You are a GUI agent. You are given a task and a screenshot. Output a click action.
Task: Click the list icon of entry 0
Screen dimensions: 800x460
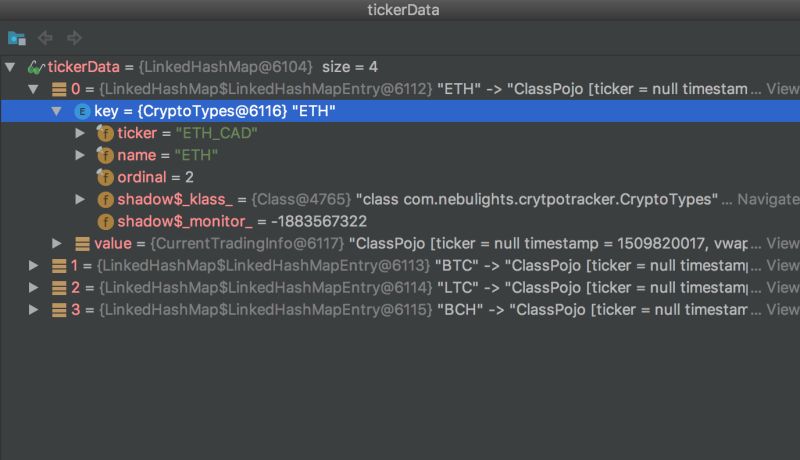click(59, 89)
